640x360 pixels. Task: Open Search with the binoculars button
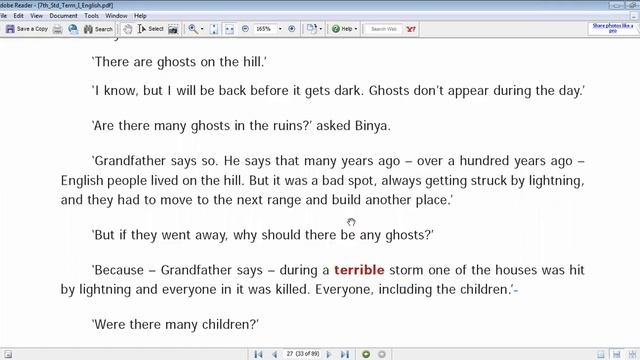[98, 29]
